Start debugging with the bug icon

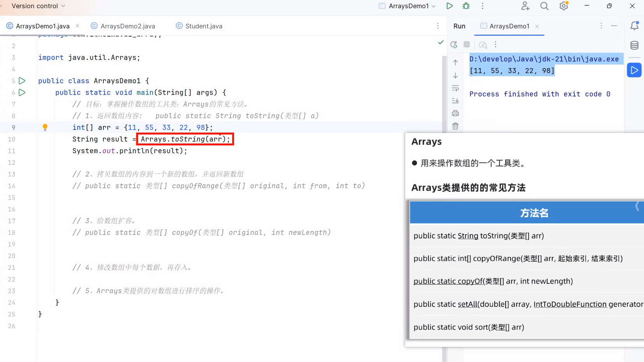(x=466, y=6)
